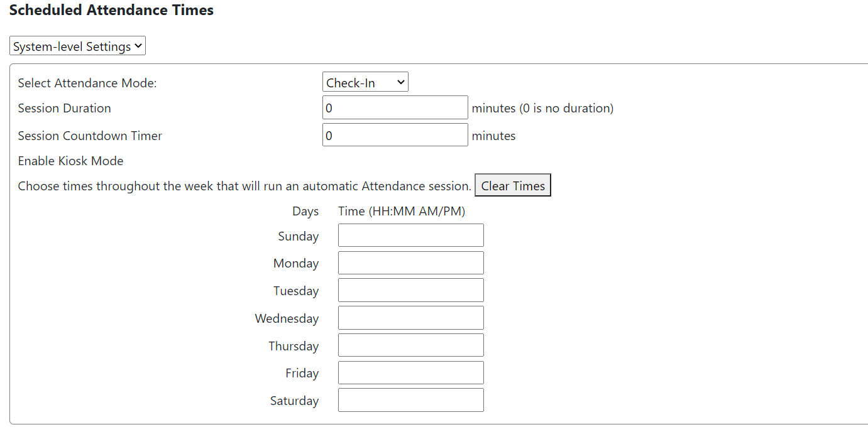Open the System-level Settings dropdown

point(77,46)
